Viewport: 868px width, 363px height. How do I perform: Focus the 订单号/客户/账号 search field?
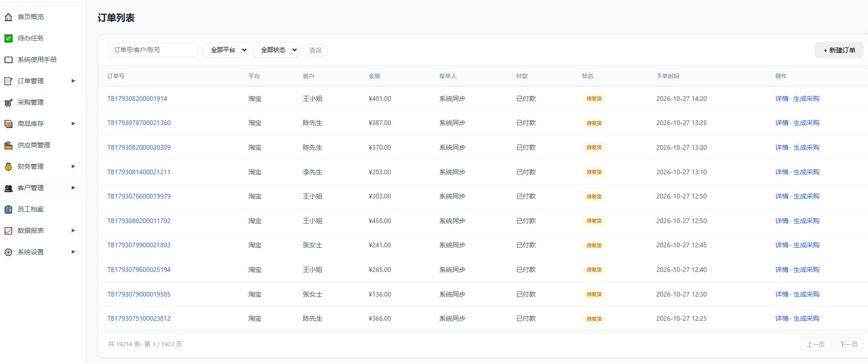[153, 50]
